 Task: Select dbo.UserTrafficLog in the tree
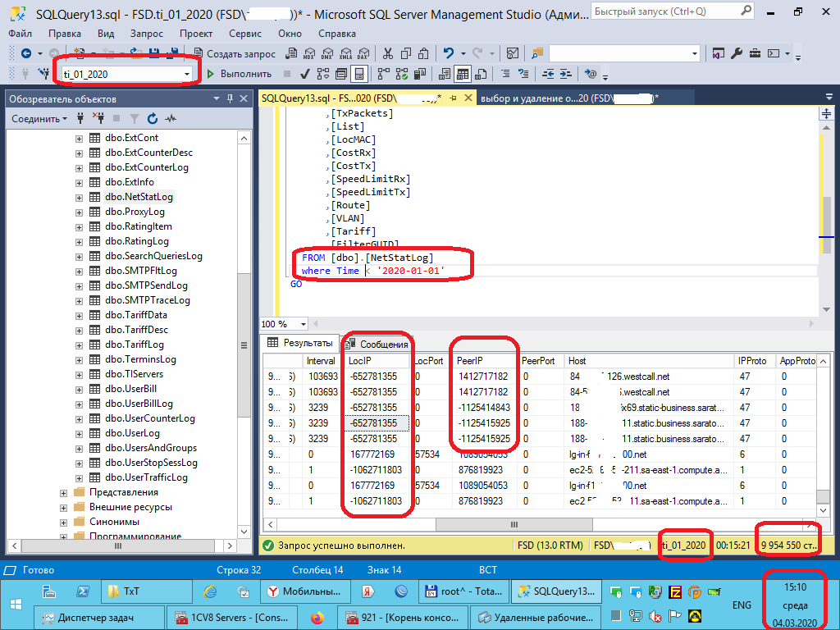tap(146, 477)
